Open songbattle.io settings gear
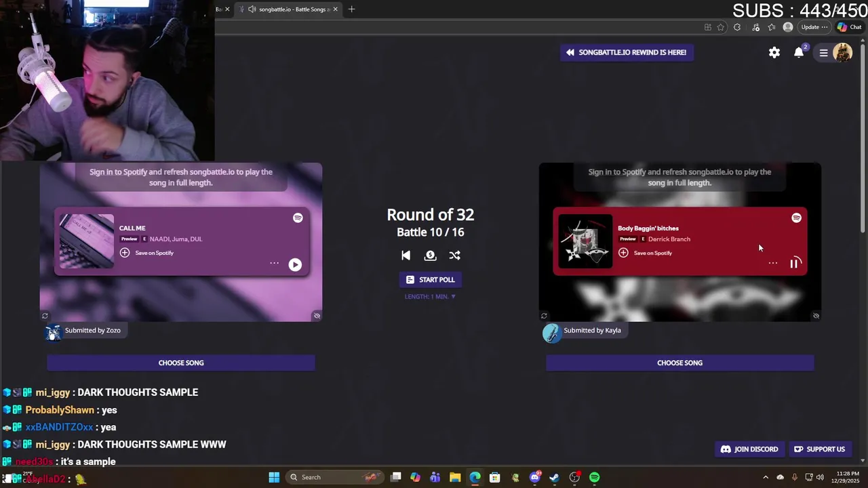The height and width of the screenshot is (488, 868). tap(774, 52)
